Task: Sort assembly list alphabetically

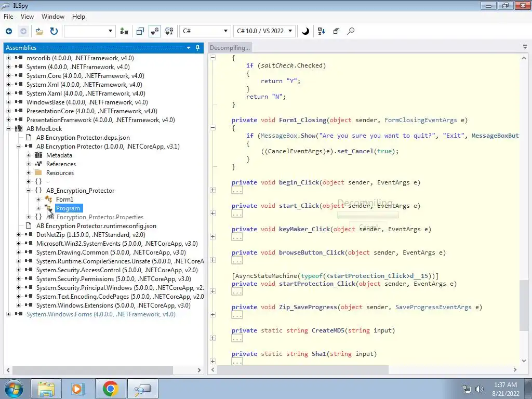Action: pyautogui.click(x=321, y=31)
